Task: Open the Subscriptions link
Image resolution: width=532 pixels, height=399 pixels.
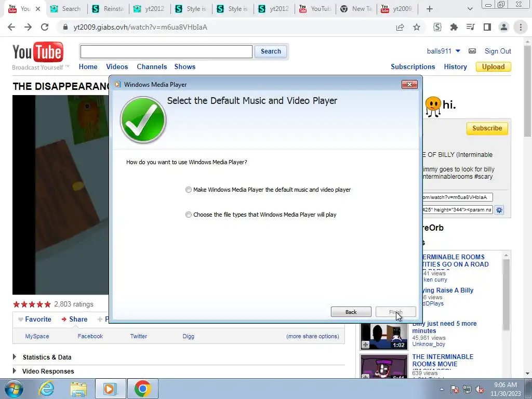Action: point(413,67)
